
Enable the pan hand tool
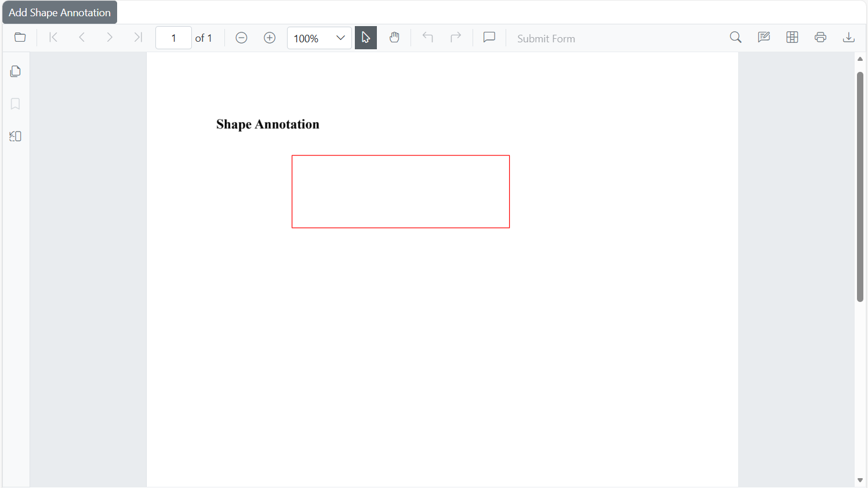(x=394, y=38)
